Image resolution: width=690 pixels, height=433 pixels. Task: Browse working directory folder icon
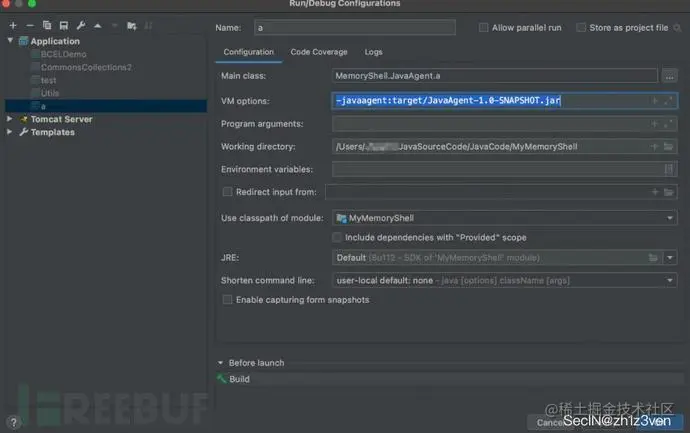pyautogui.click(x=668, y=147)
